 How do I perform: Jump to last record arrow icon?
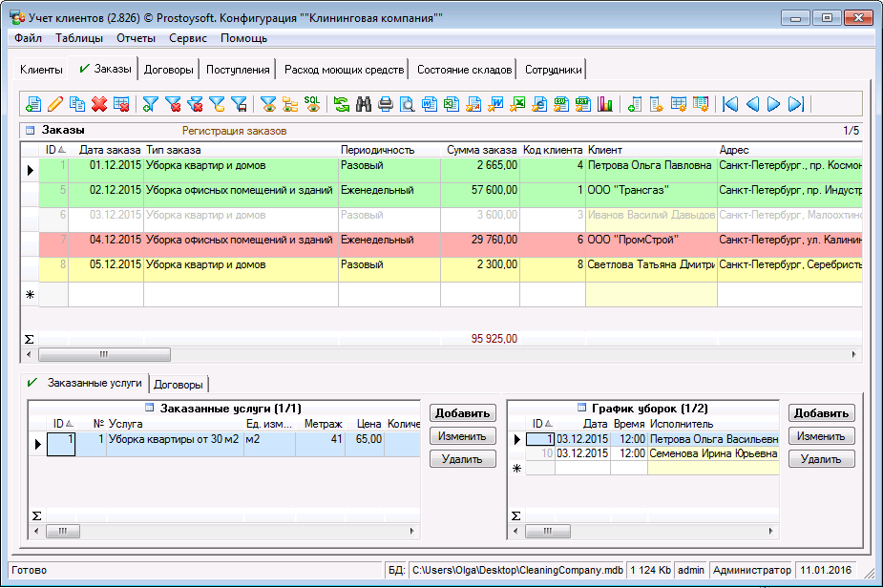pyautogui.click(x=796, y=104)
